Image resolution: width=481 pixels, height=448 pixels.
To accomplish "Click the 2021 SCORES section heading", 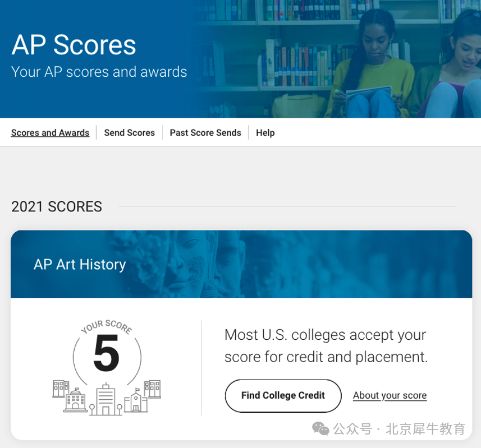I will [57, 207].
